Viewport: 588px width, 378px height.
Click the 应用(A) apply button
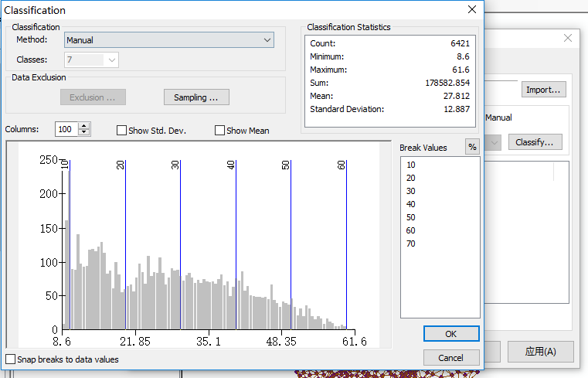click(x=539, y=352)
